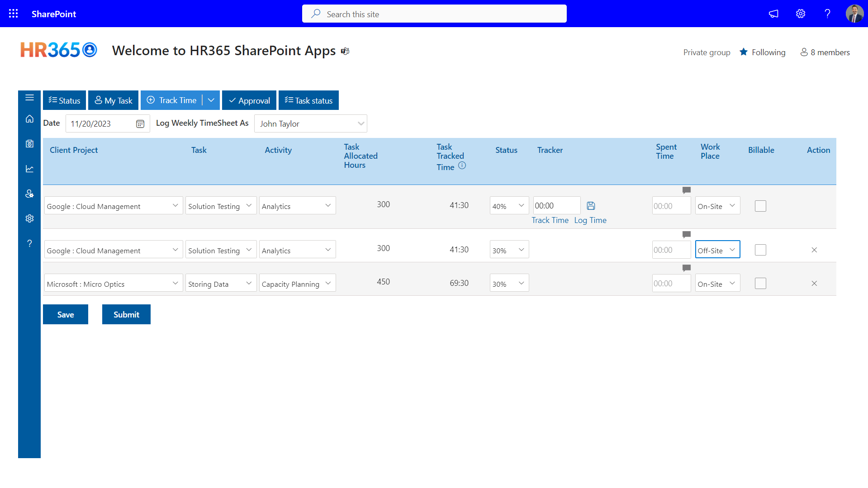Viewport: 868px width, 488px height.
Task: Open the comment bubble for the first row
Action: 686,190
